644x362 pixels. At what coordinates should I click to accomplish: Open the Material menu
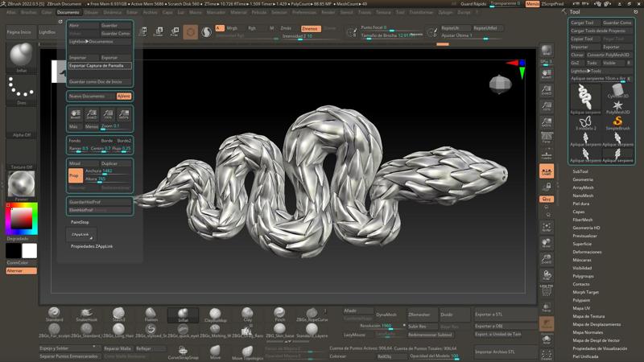[x=238, y=12]
